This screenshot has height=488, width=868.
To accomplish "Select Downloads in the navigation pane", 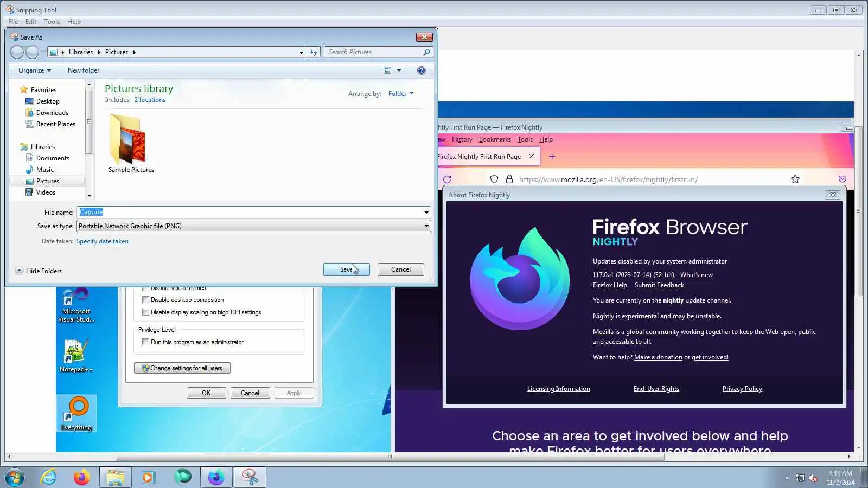I will [x=52, y=113].
